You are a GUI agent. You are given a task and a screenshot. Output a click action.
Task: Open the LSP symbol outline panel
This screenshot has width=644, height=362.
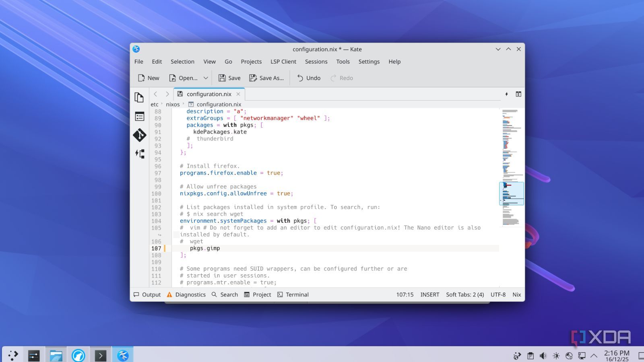(x=139, y=154)
